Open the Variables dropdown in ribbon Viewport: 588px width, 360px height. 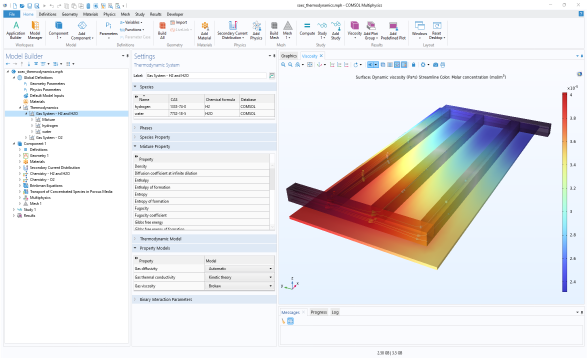(131, 22)
